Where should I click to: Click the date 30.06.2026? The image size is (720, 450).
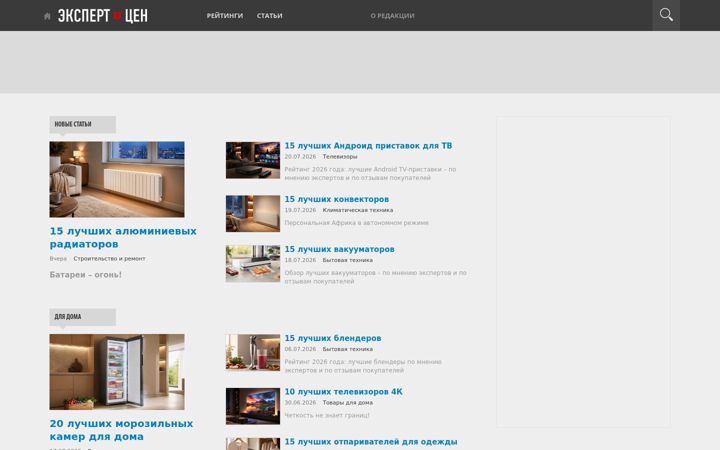tap(300, 403)
